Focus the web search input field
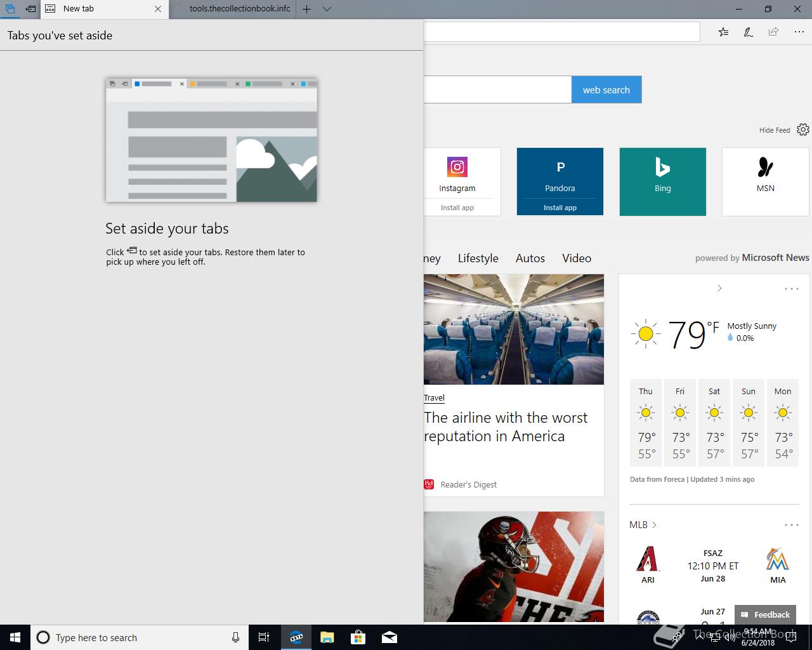The image size is (812, 650). tap(497, 90)
